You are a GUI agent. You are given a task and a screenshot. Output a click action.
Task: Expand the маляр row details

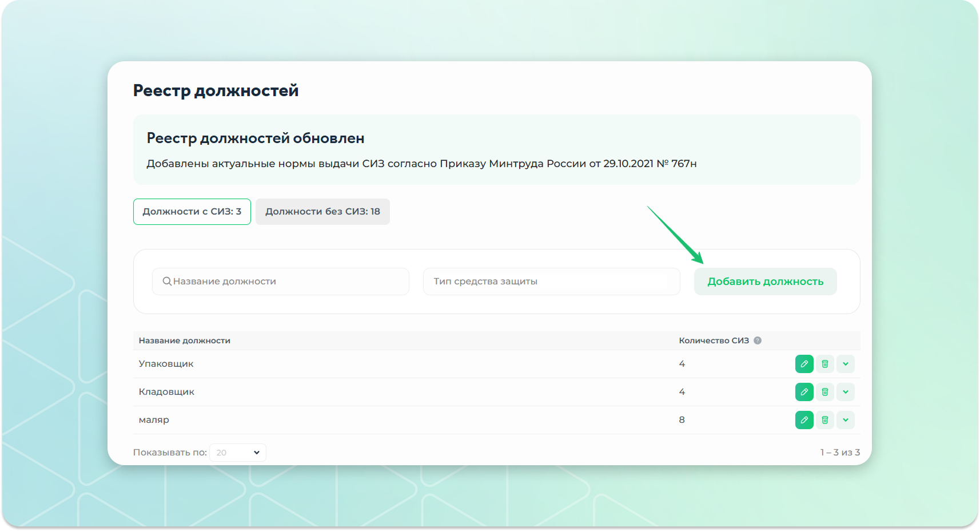coord(845,420)
